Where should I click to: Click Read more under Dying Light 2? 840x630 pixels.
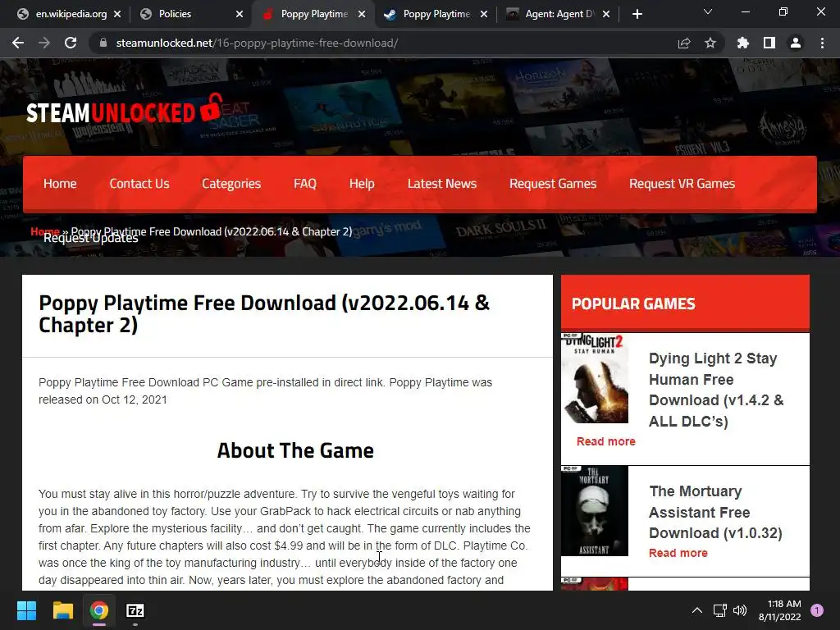(x=606, y=441)
